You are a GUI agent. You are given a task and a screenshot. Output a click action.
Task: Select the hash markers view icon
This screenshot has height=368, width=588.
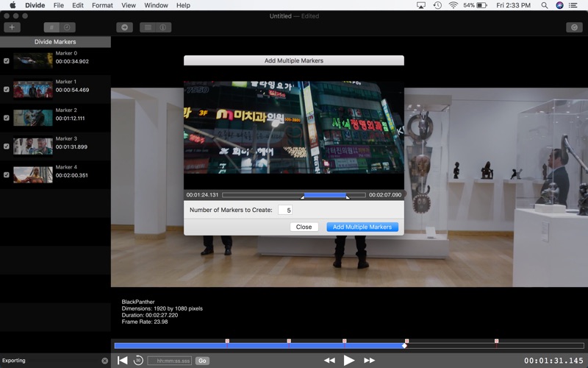[x=51, y=27]
